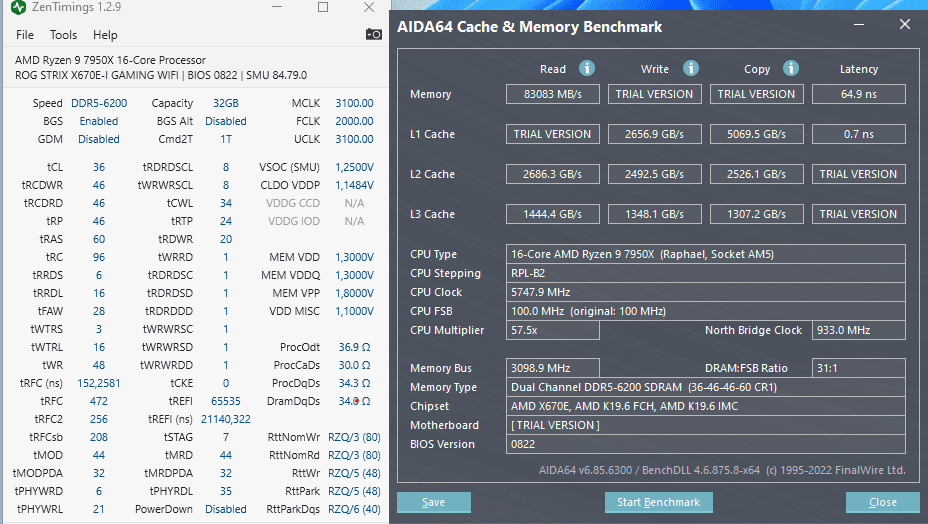Click Memory Type Dual Channel DDR5-6200 field
This screenshot has width=928, height=524.
click(705, 387)
